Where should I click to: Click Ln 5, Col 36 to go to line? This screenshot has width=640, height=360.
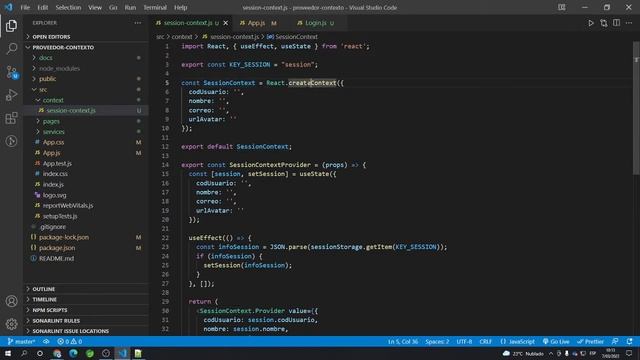[403, 341]
